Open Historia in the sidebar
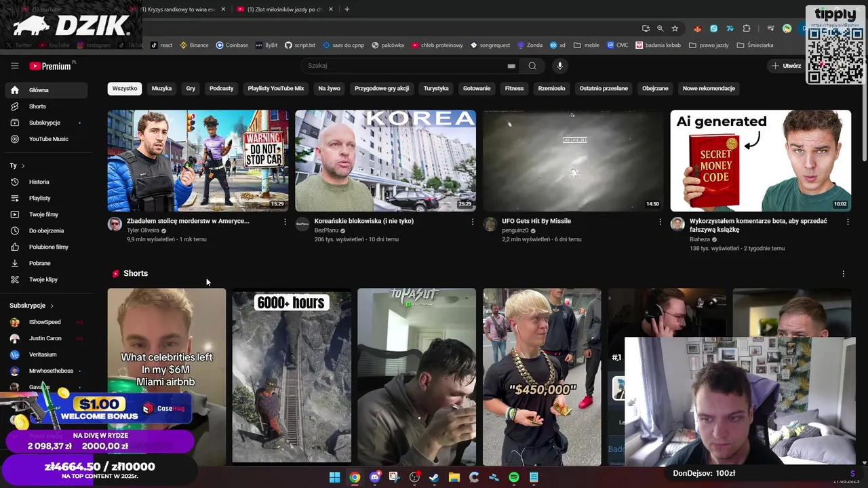The height and width of the screenshot is (488, 868). pos(46,182)
